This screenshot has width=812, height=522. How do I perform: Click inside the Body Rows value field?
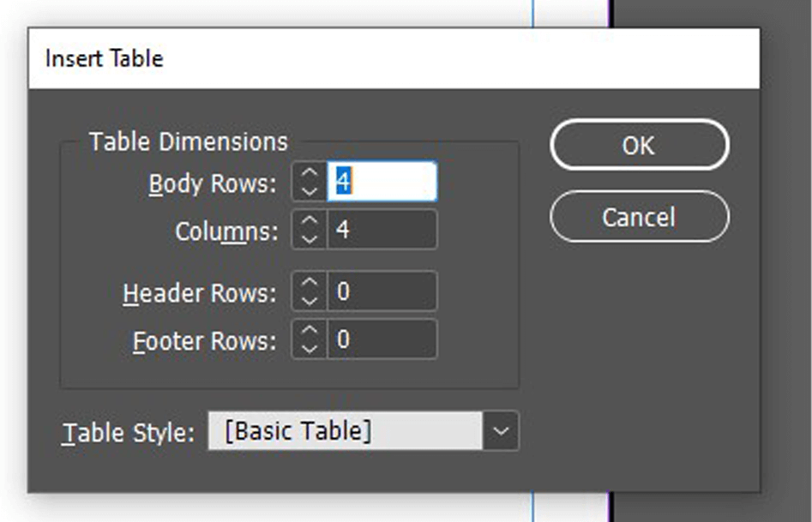click(x=382, y=182)
